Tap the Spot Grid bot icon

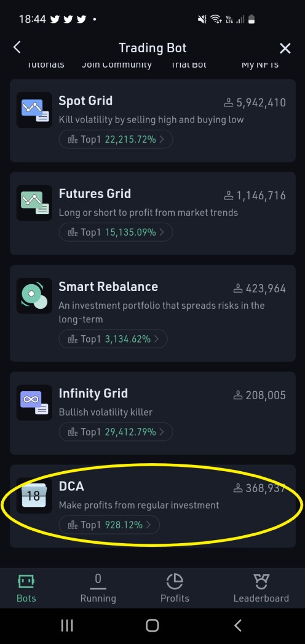(34, 110)
